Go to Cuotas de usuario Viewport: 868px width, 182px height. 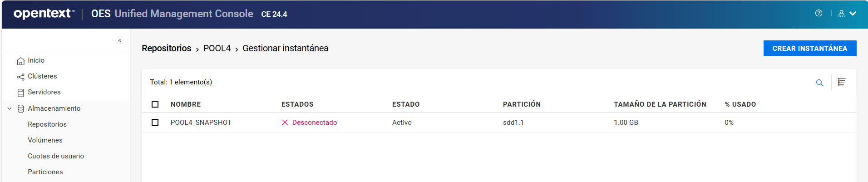coord(56,156)
